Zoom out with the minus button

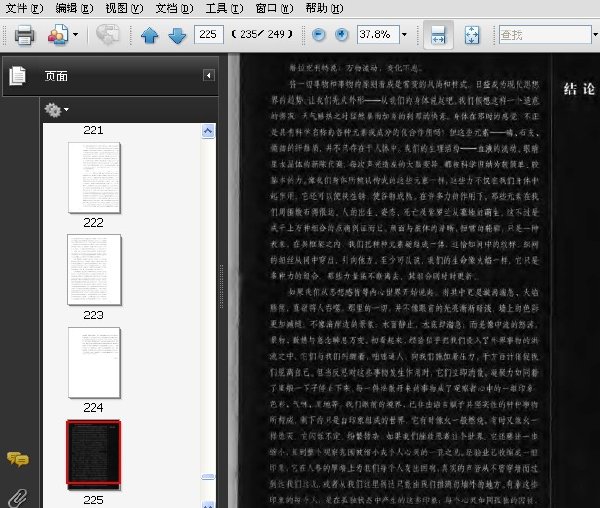(x=319, y=35)
